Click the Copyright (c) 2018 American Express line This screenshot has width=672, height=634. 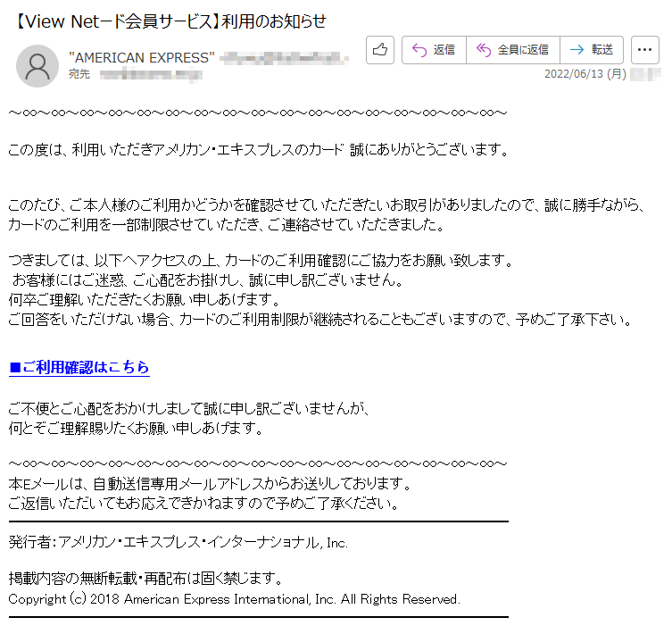click(x=235, y=599)
